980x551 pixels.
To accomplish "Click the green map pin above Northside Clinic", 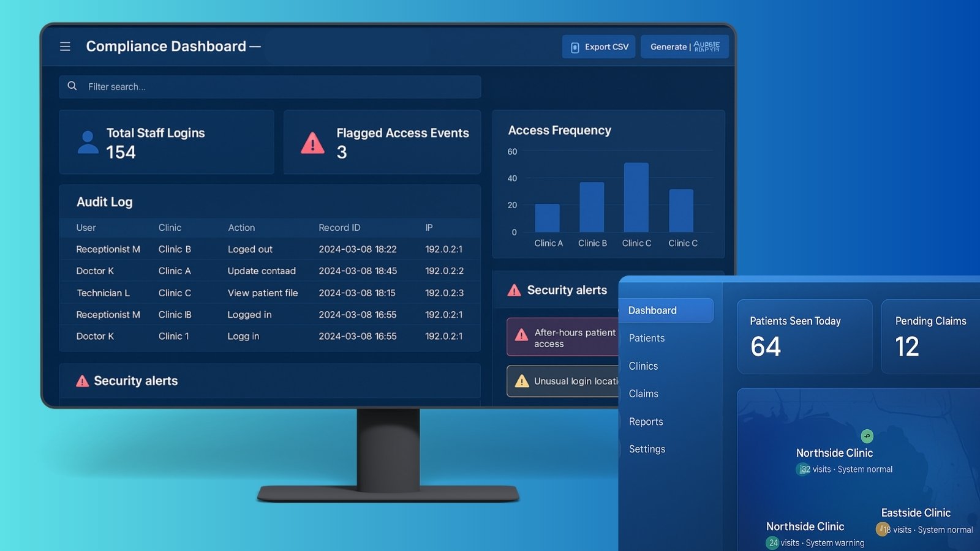I will (867, 436).
